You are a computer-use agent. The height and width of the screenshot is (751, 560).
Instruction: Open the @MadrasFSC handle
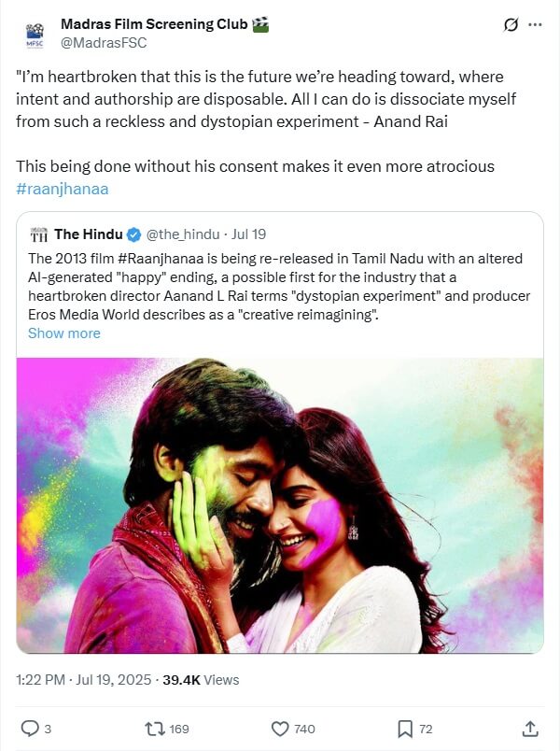coord(104,43)
